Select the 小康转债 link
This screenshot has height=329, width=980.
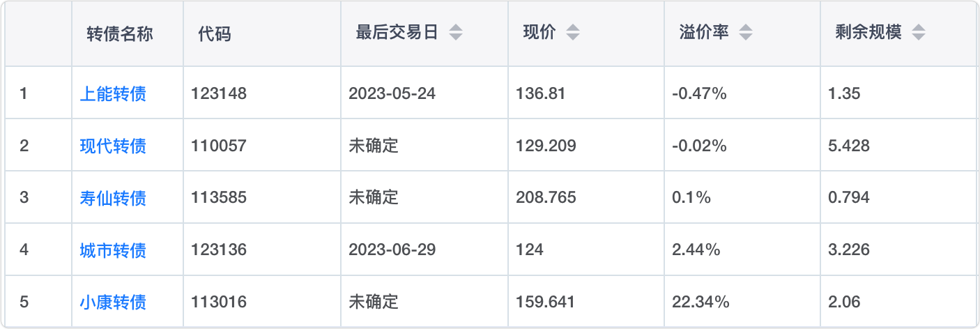coord(113,302)
